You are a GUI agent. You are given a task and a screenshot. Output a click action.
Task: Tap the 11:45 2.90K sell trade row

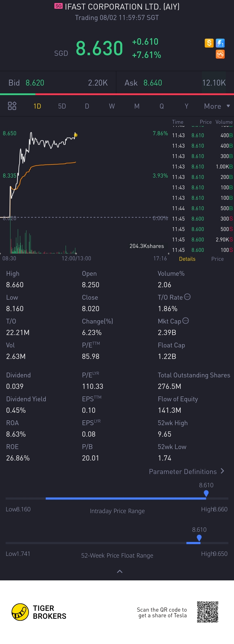click(202, 239)
